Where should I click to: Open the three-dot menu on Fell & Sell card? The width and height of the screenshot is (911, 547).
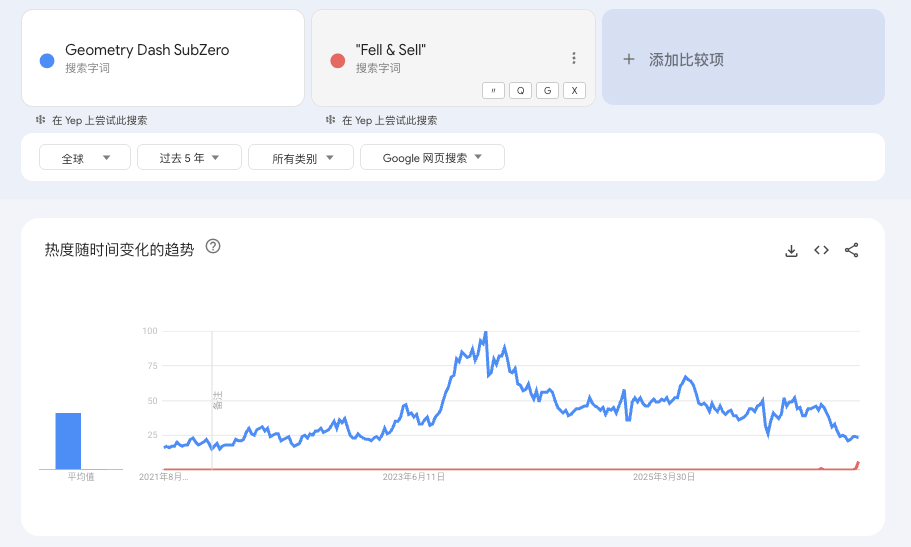pyautogui.click(x=573, y=58)
